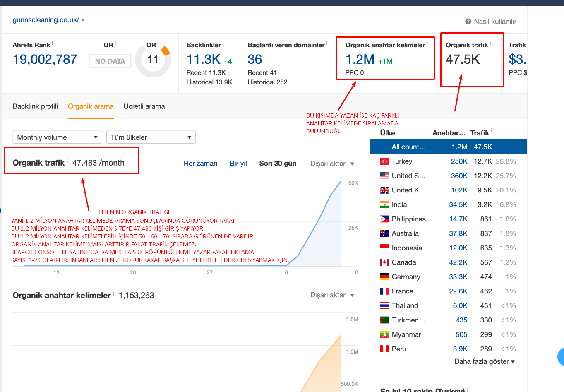This screenshot has width=564, height=392.
Task: Open Turkey's 250K keywords link
Action: tap(459, 161)
